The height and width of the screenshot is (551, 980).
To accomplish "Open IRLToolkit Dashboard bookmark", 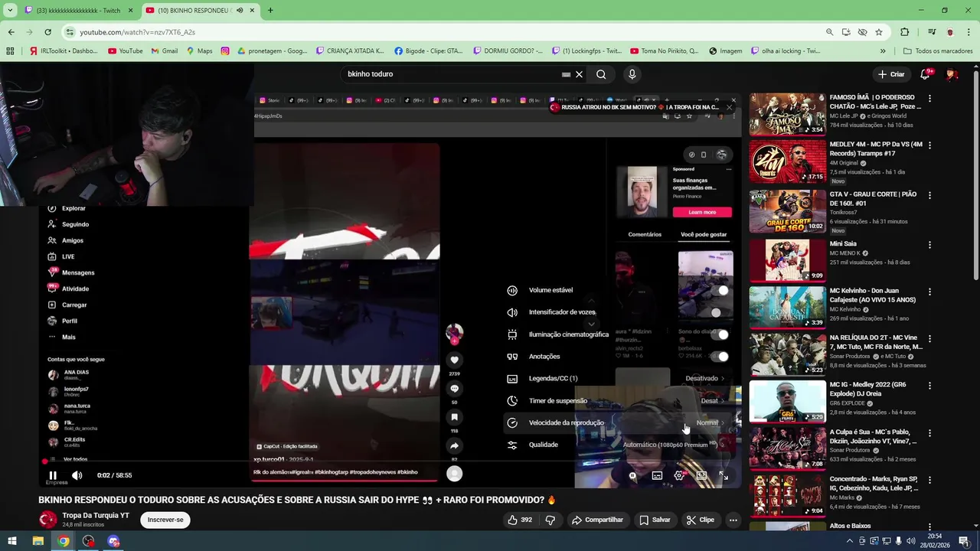I will coord(65,51).
